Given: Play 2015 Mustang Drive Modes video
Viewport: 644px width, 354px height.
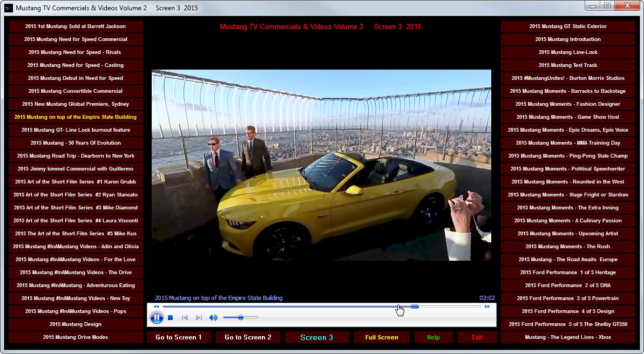Looking at the screenshot, I should point(76,337).
